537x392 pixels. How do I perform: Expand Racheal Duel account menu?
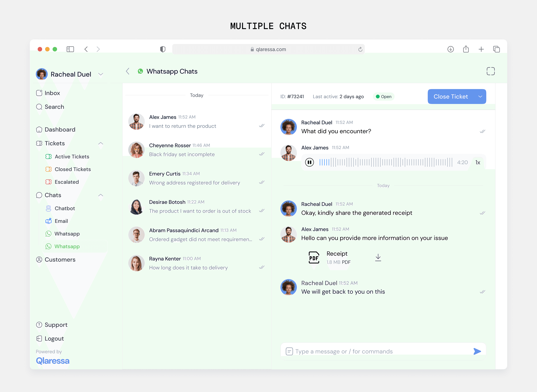click(x=101, y=74)
